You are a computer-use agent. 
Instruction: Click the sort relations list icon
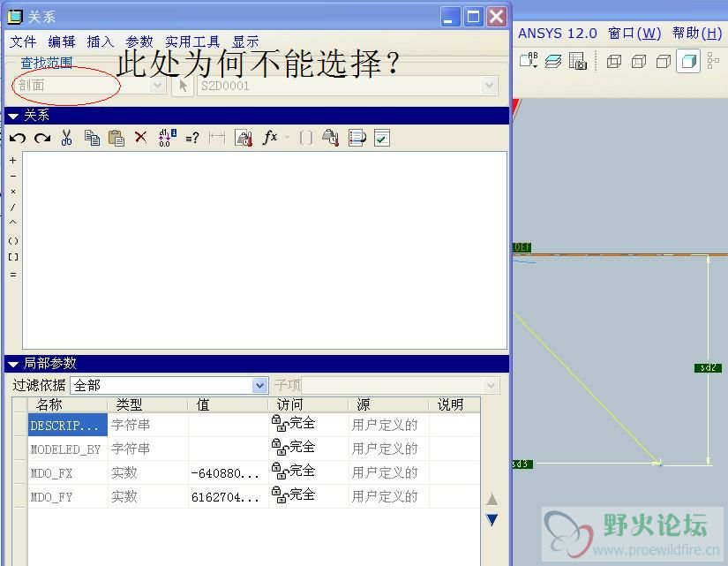coord(357,138)
